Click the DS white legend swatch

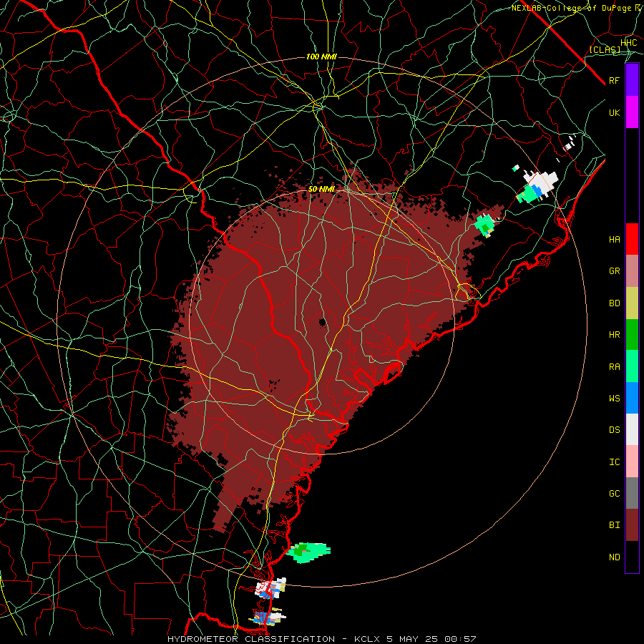click(x=632, y=429)
